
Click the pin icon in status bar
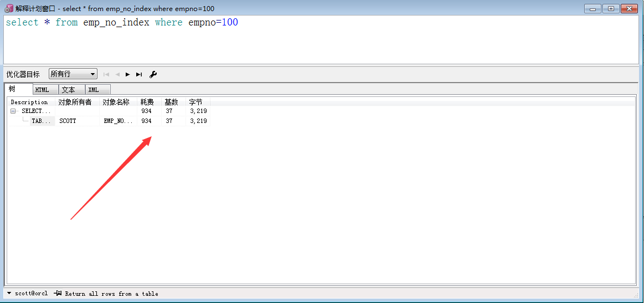tap(58, 293)
